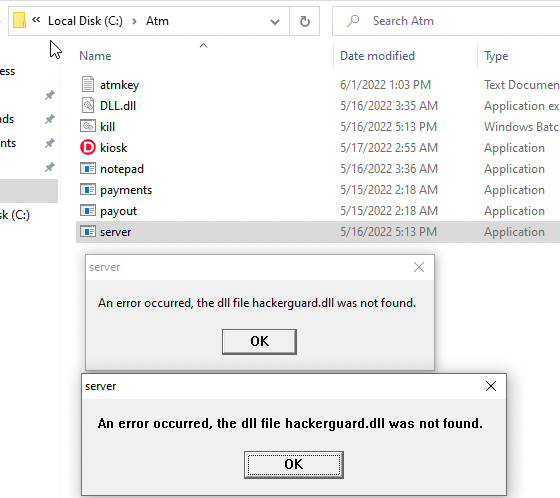Select the DLL.dll file icon
Screen dimensions: 560x498
click(x=88, y=105)
